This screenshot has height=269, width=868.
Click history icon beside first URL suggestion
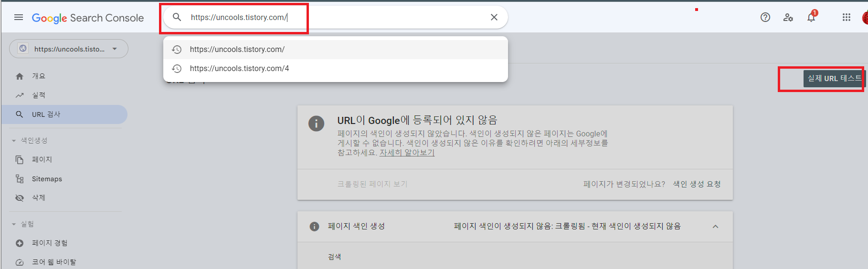click(177, 50)
